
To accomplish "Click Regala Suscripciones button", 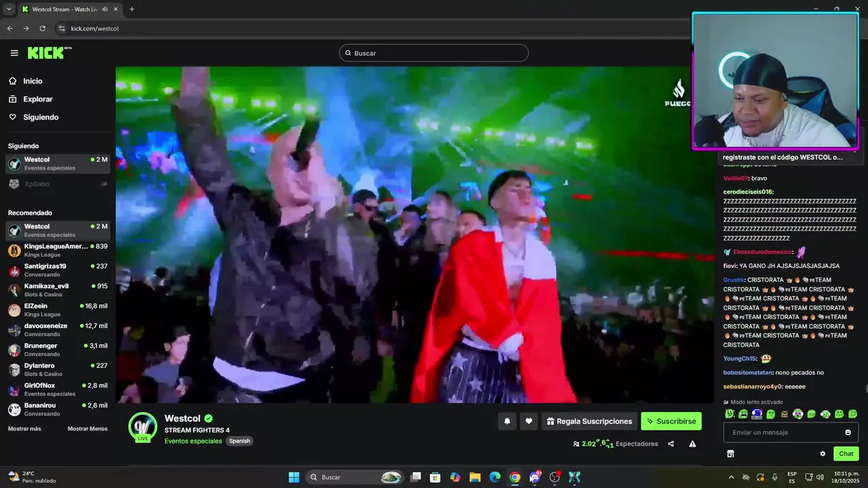I will point(589,421).
